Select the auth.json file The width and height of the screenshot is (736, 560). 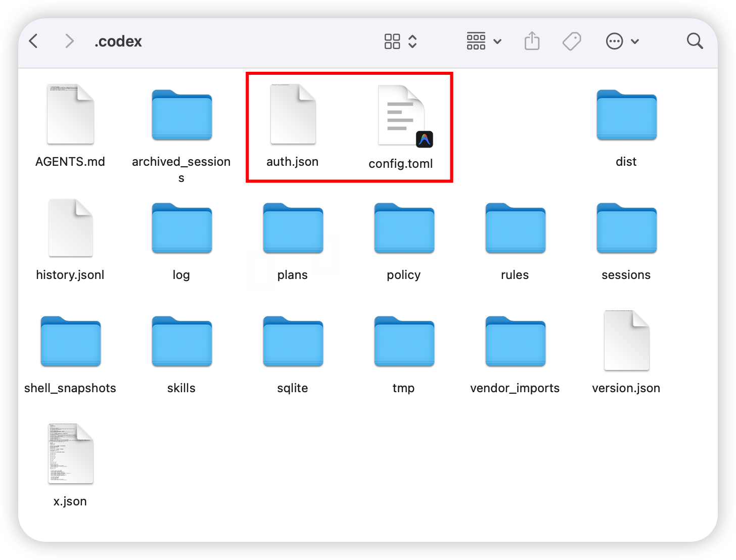point(293,114)
